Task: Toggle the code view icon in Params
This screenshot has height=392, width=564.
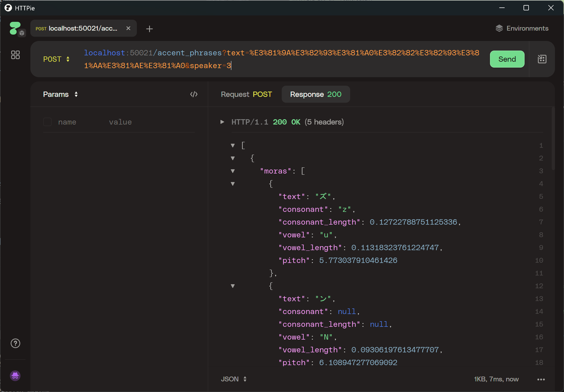Action: [x=194, y=94]
